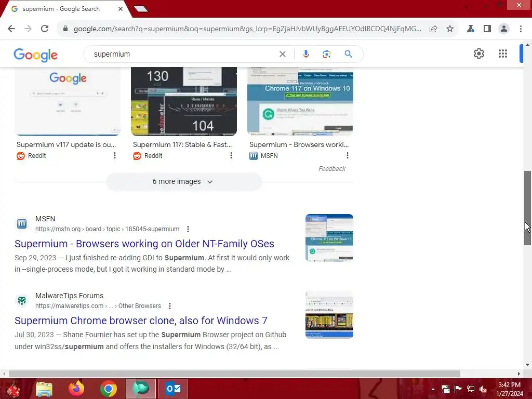Open the Google homepage screenshot thumbnail

(x=67, y=101)
